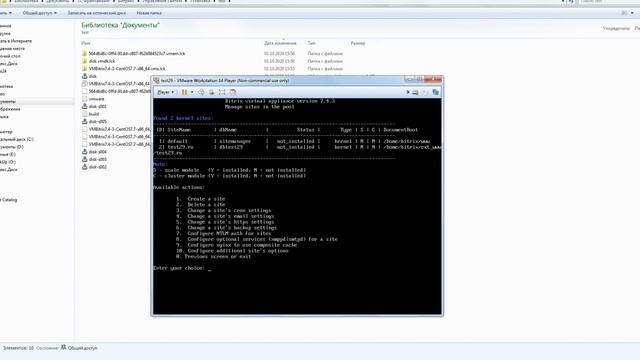Viewport: 640px width, 360px height.
Task: Sort files by Дата изменения column
Action: pos(280,43)
